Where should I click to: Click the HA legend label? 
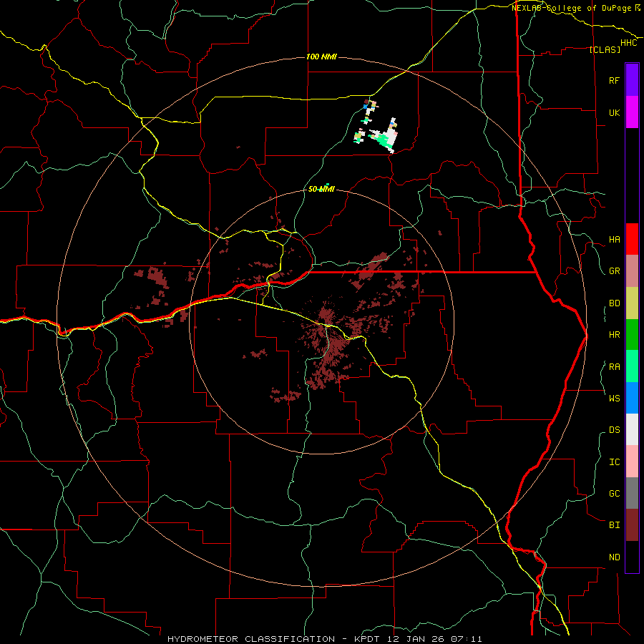pos(614,240)
